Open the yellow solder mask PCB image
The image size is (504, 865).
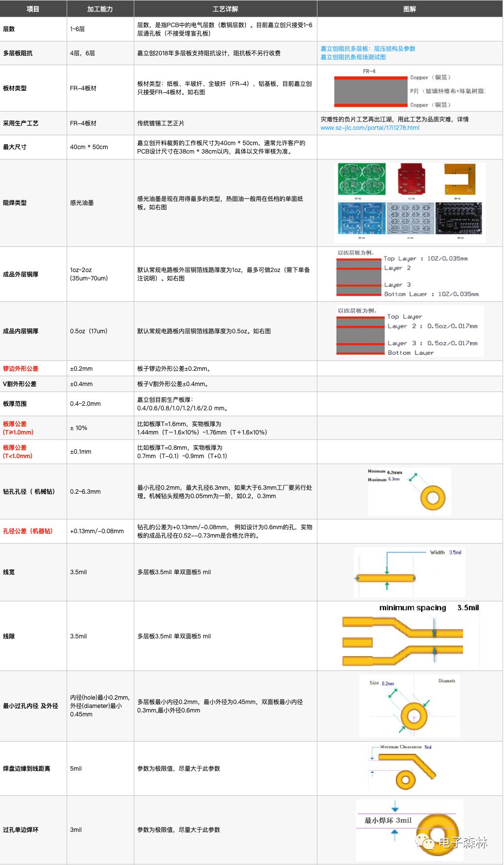(460, 180)
